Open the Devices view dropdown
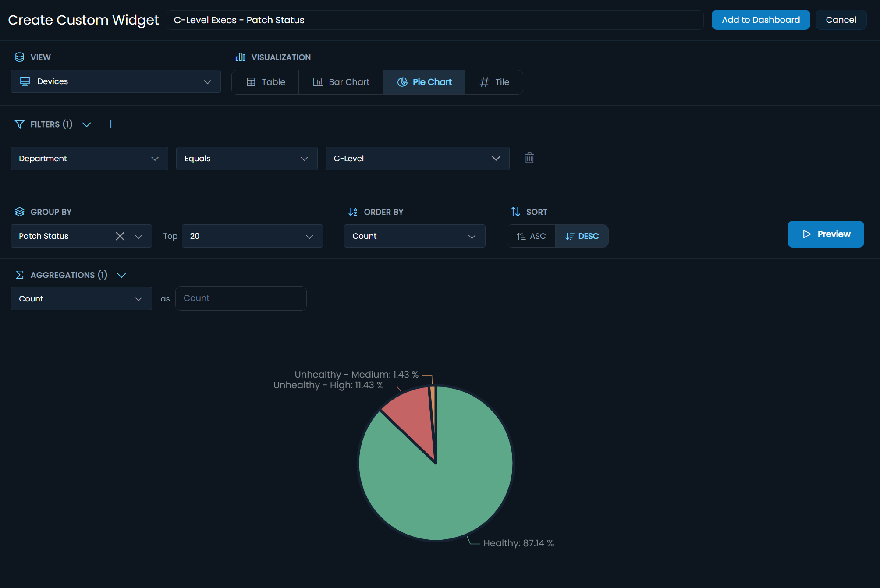880x588 pixels. point(116,81)
